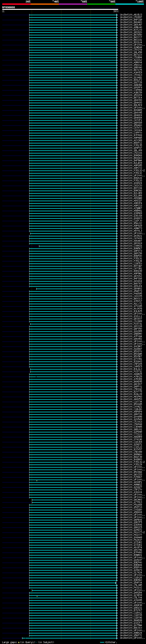This screenshot has width=146, height=644.
Task: Select hit UniRef100_A7QNB7
Action: point(131,209)
